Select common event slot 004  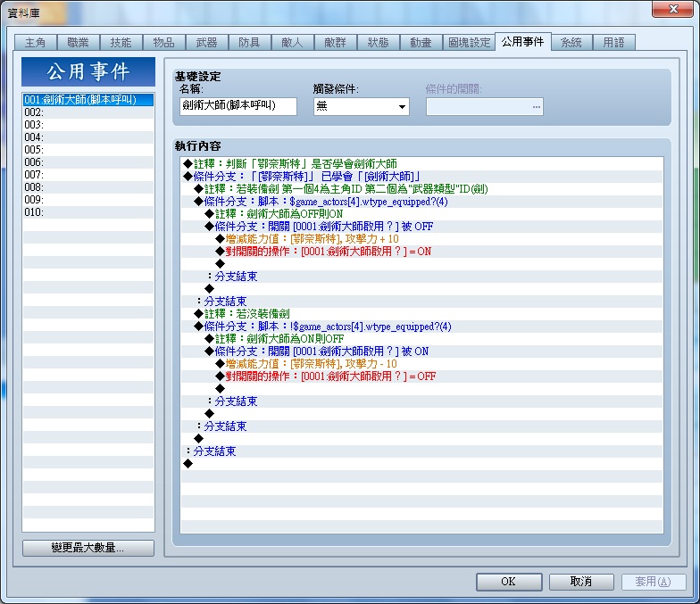pos(87,137)
